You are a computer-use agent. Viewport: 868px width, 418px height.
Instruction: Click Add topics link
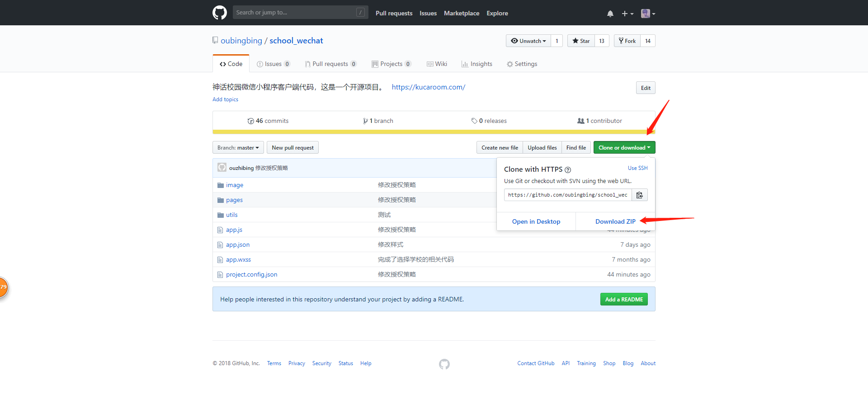[x=225, y=99]
